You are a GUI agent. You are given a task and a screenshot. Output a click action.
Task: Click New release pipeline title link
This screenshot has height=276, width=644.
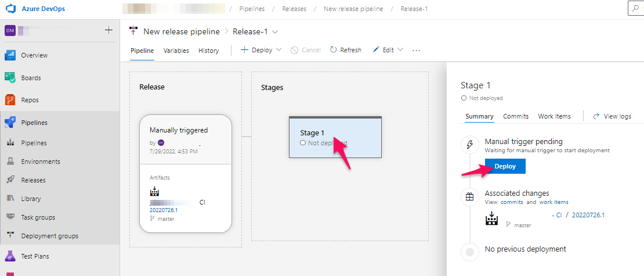coord(182,32)
